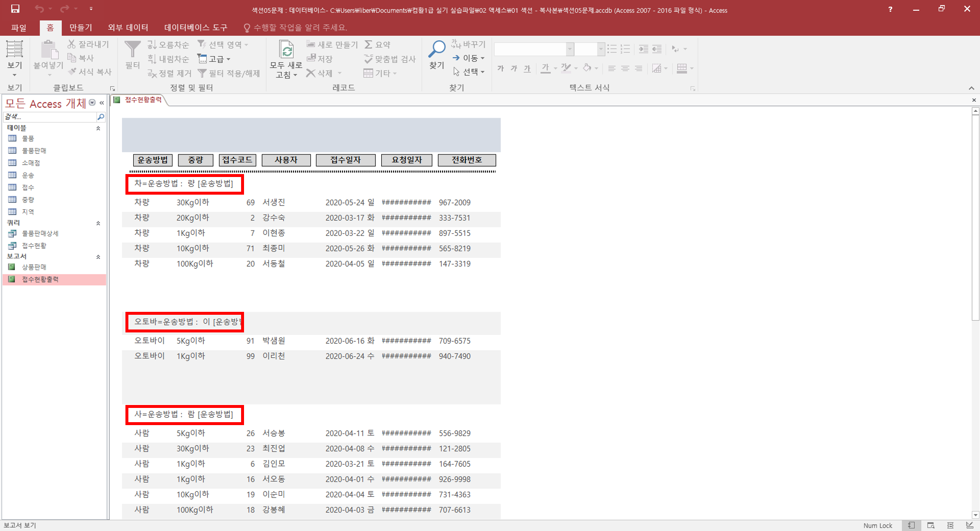
Task: Open the File (파일) menu
Action: (19, 27)
